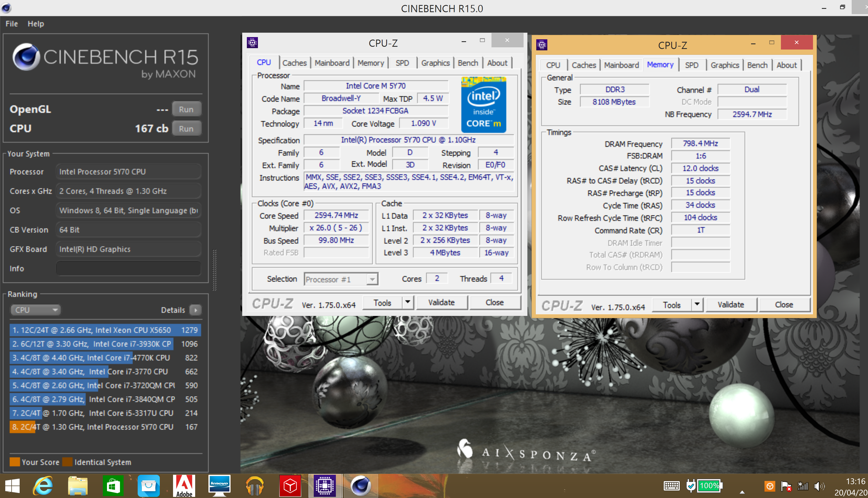The width and height of the screenshot is (868, 498).
Task: Launch Adobe Reader from taskbar
Action: (184, 486)
